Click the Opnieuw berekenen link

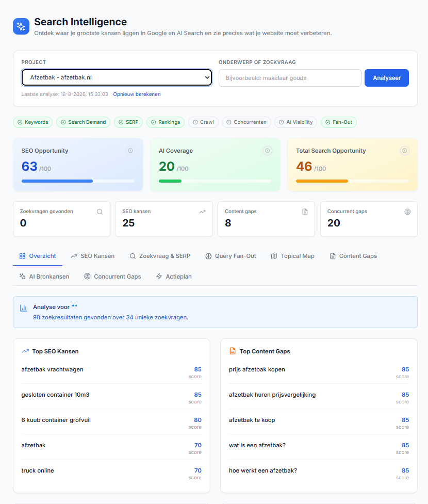pyautogui.click(x=137, y=94)
